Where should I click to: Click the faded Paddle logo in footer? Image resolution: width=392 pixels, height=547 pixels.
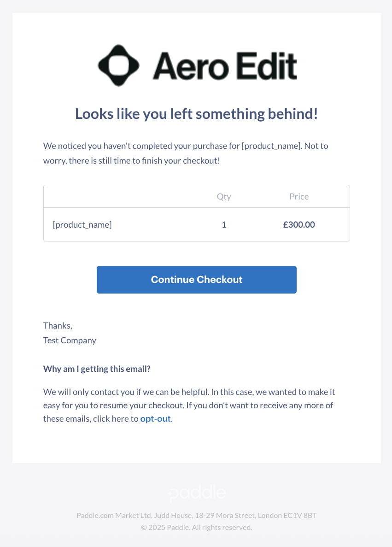coord(197,493)
